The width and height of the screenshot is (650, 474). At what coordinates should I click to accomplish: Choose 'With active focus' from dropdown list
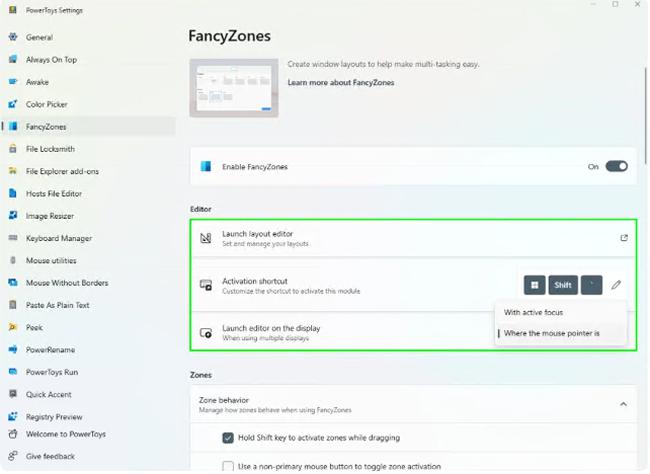533,313
